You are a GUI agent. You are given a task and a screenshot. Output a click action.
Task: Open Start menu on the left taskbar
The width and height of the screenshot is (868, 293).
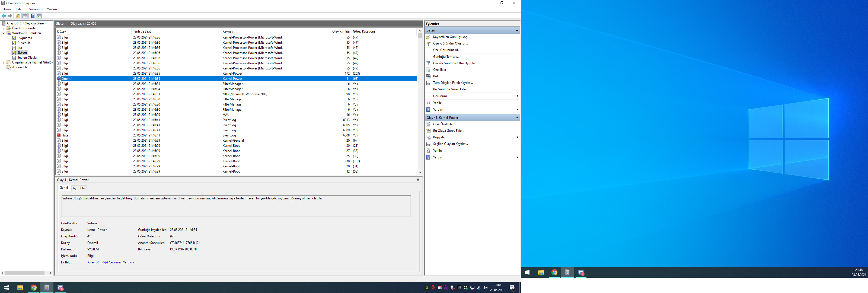pos(7,288)
